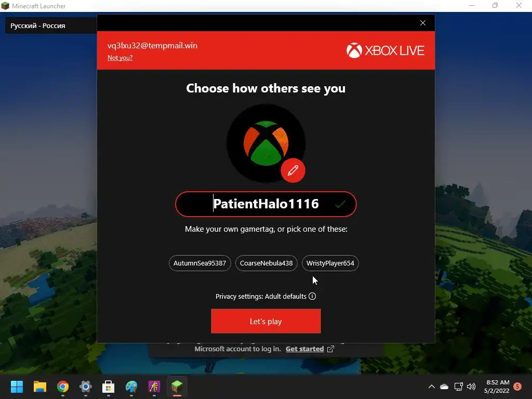Click the OneDrive cloud tray icon
Viewport: 532px width, 399px height.
[x=444, y=387]
